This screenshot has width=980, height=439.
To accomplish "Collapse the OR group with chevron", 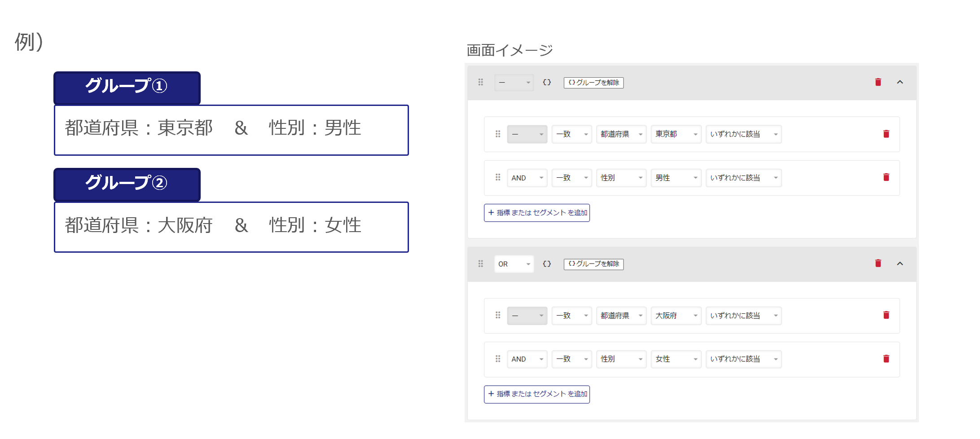I will pos(900,263).
